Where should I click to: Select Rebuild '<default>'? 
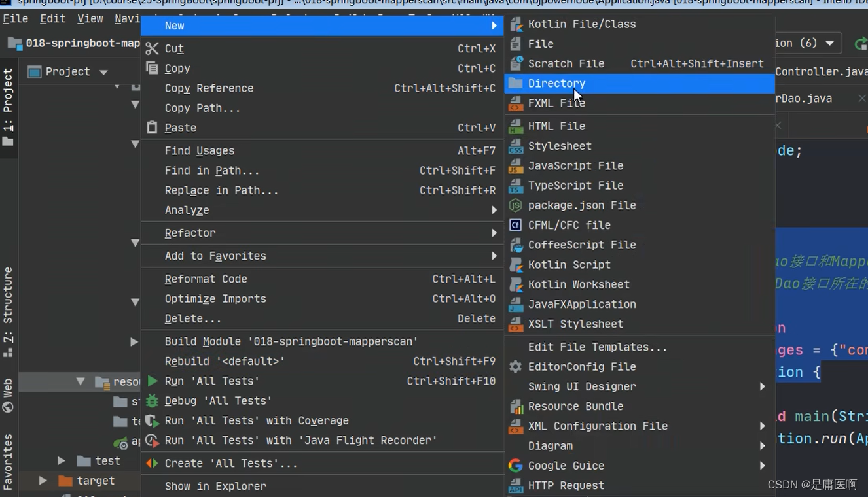click(x=322, y=361)
